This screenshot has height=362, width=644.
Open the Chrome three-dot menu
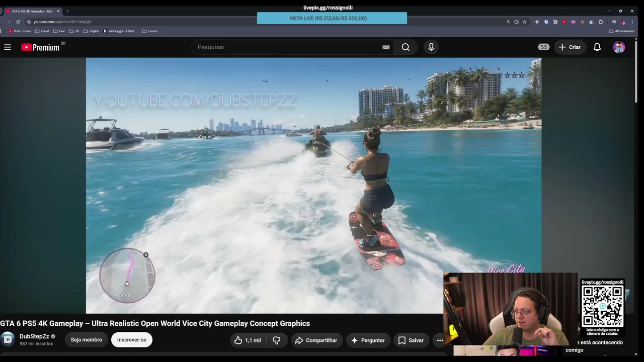click(x=632, y=22)
